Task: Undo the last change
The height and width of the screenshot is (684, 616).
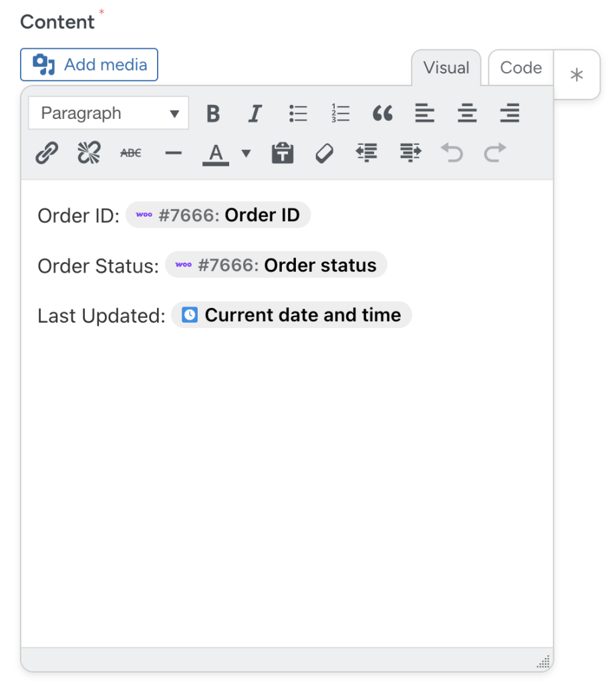Action: click(x=452, y=152)
